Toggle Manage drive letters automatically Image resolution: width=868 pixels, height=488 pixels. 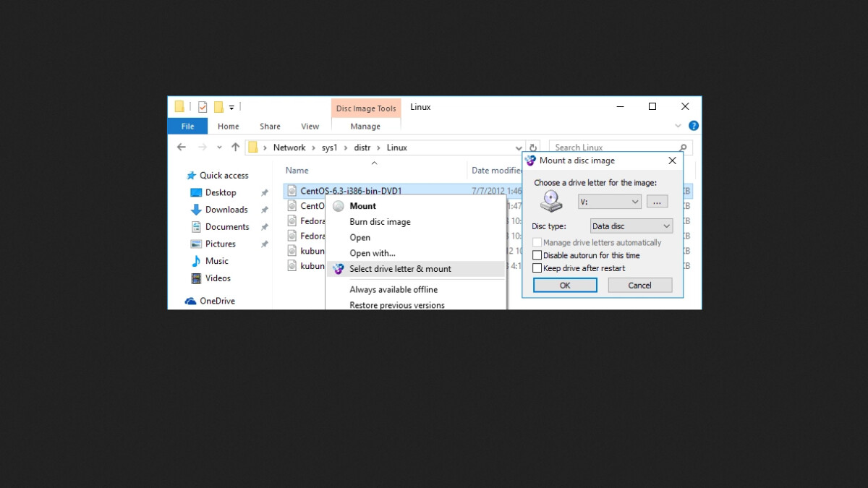click(x=537, y=242)
